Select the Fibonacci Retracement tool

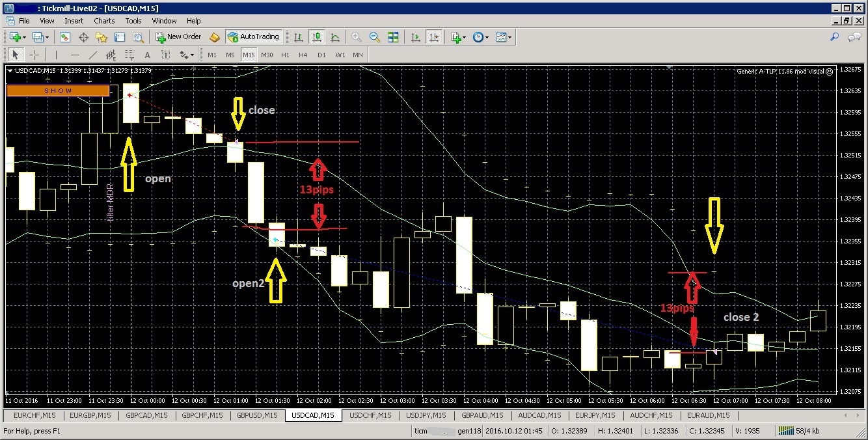[129, 55]
